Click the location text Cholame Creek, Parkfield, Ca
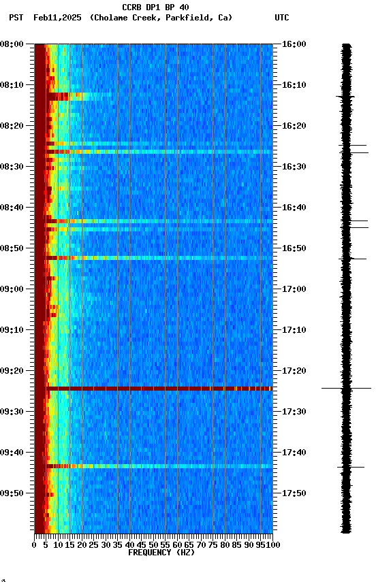 tap(161, 18)
